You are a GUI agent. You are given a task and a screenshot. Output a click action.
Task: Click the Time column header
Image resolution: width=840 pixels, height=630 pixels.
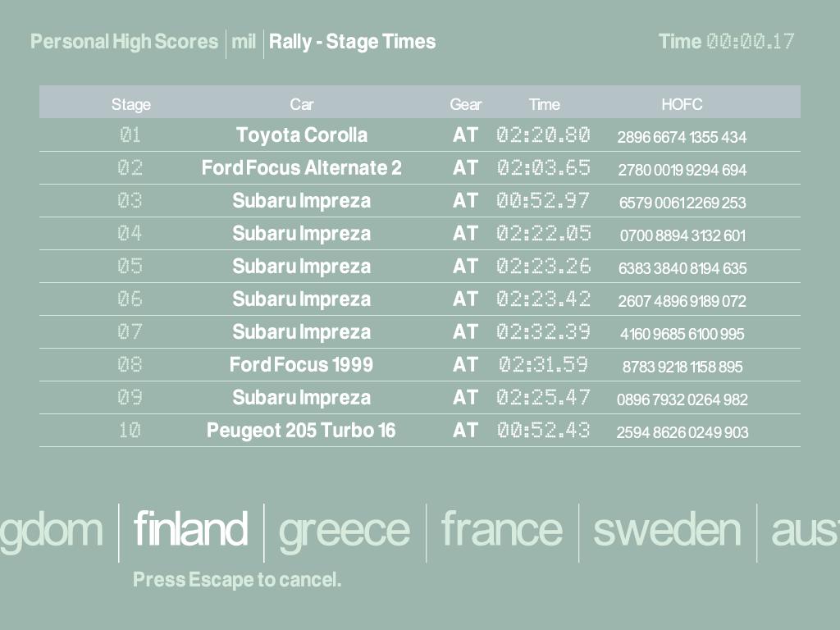click(544, 104)
